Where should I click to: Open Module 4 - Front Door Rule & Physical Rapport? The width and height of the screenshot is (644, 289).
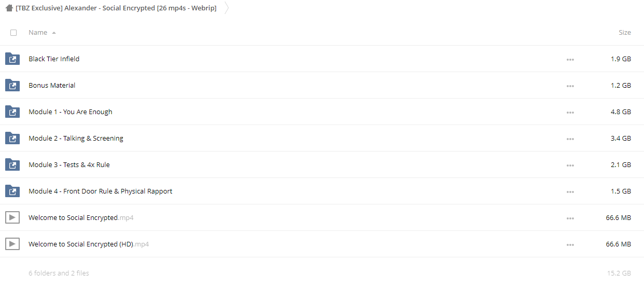coord(100,191)
